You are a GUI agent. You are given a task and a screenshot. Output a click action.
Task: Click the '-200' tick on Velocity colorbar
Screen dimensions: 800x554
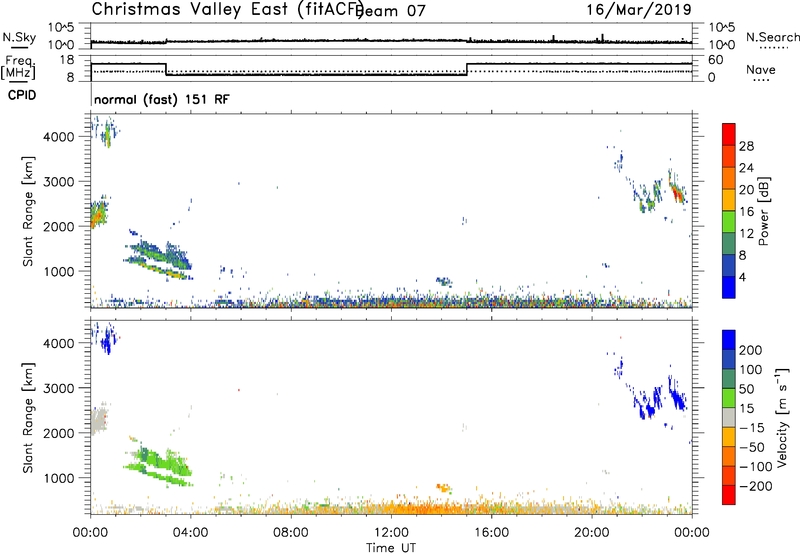tap(755, 486)
